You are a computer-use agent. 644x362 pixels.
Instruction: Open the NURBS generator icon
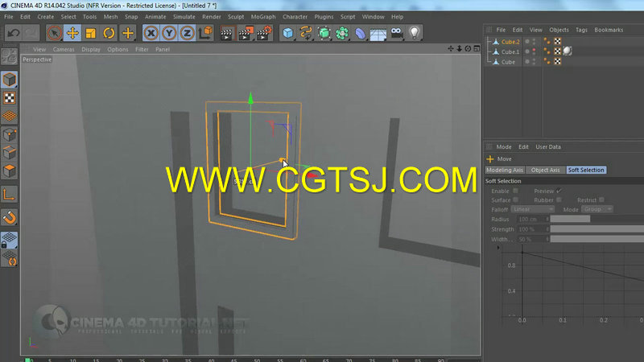tap(324, 33)
